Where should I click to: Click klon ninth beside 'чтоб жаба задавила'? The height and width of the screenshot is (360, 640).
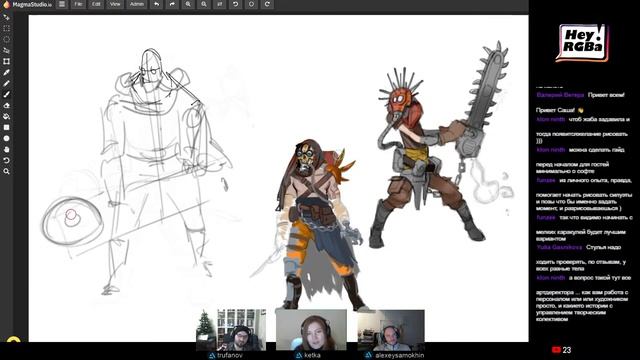[x=551, y=120]
